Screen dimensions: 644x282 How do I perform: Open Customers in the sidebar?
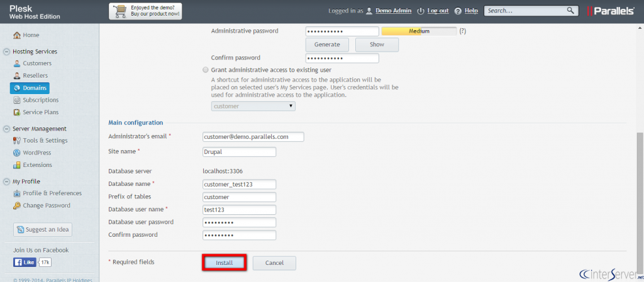click(x=37, y=63)
